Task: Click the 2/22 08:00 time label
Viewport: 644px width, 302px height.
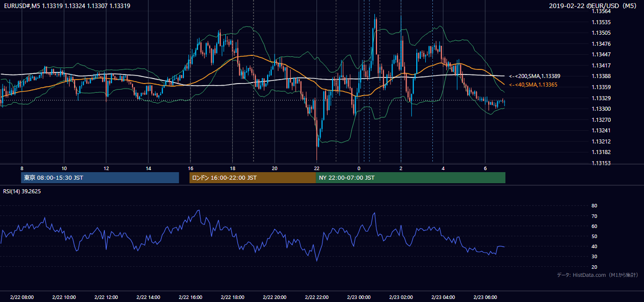Action: point(22,297)
